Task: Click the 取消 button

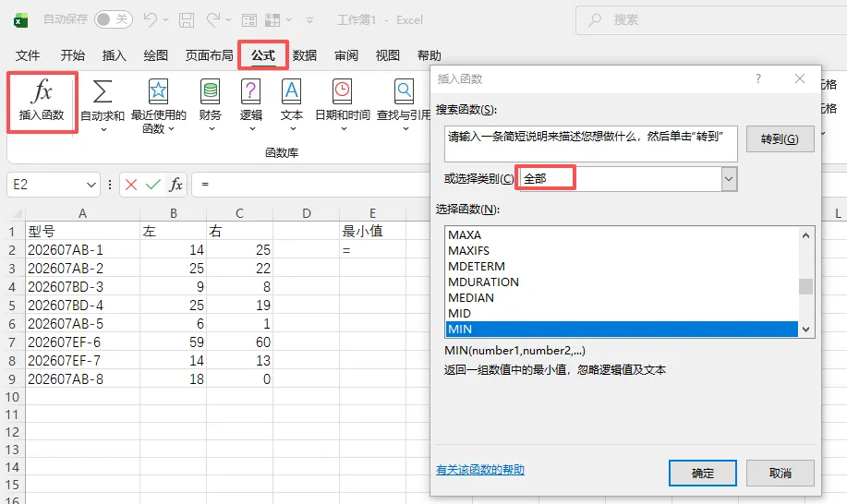Action: pos(780,474)
